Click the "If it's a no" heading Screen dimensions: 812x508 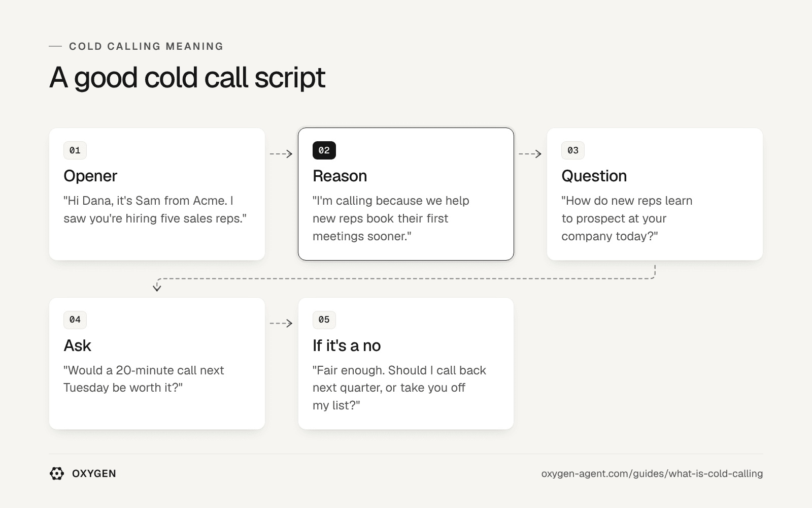coord(347,345)
